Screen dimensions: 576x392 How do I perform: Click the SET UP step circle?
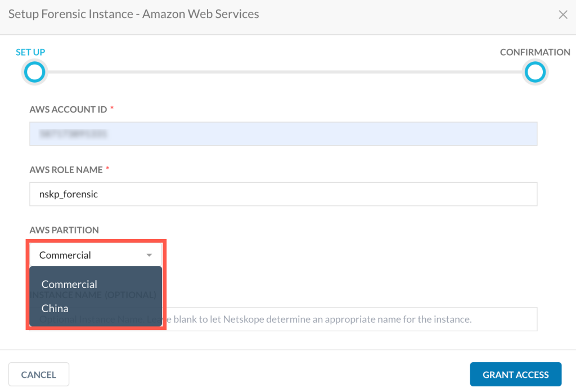coord(34,72)
